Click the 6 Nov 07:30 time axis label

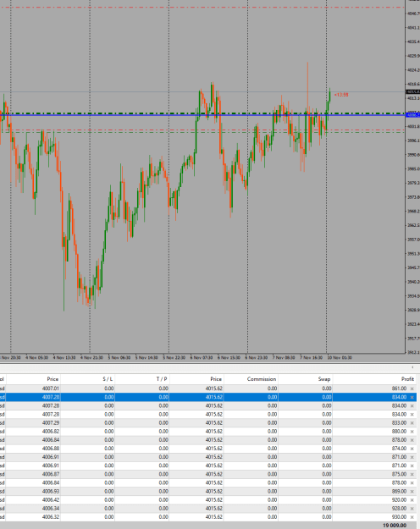(202, 358)
